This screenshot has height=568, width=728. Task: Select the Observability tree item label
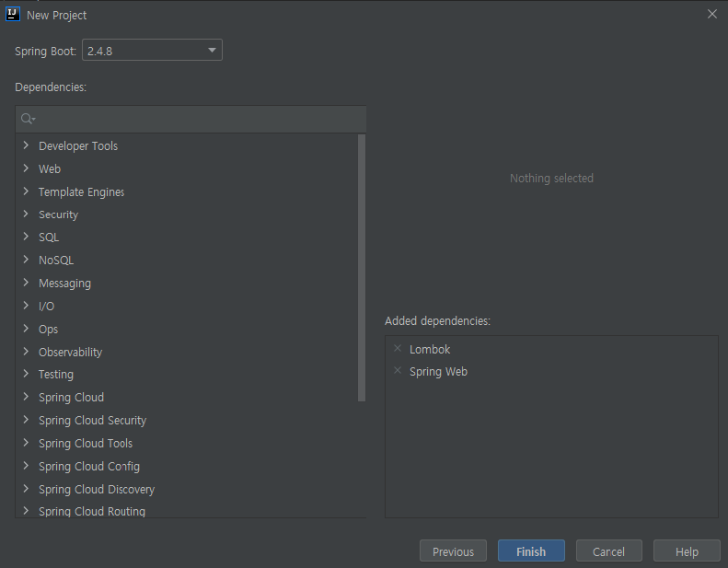70,352
